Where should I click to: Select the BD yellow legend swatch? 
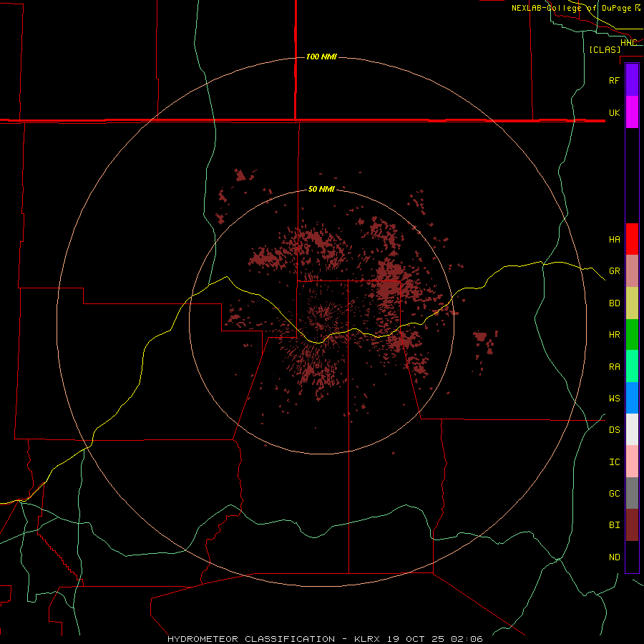tap(632, 303)
